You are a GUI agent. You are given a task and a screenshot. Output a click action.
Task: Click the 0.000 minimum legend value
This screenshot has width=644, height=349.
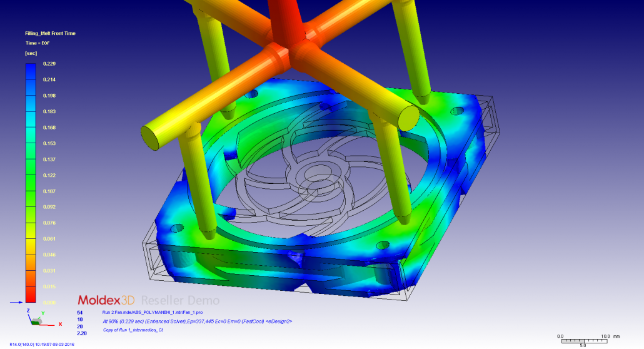coord(49,303)
